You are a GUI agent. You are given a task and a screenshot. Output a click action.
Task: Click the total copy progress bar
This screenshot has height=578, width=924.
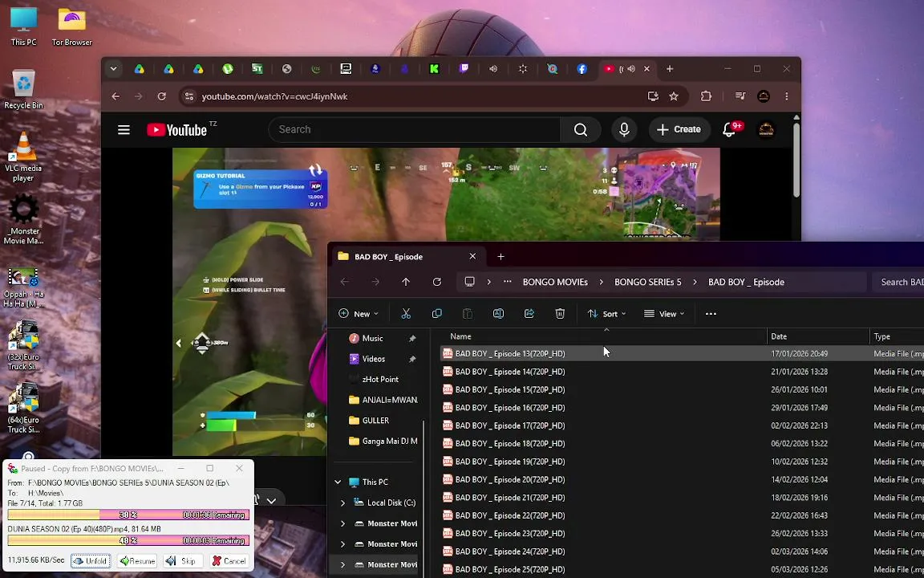pos(128,515)
